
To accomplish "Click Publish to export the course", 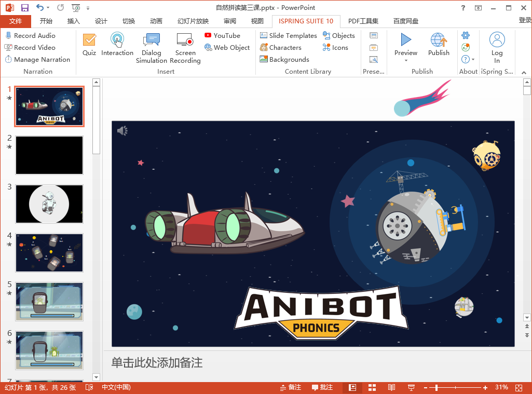I will [x=439, y=47].
